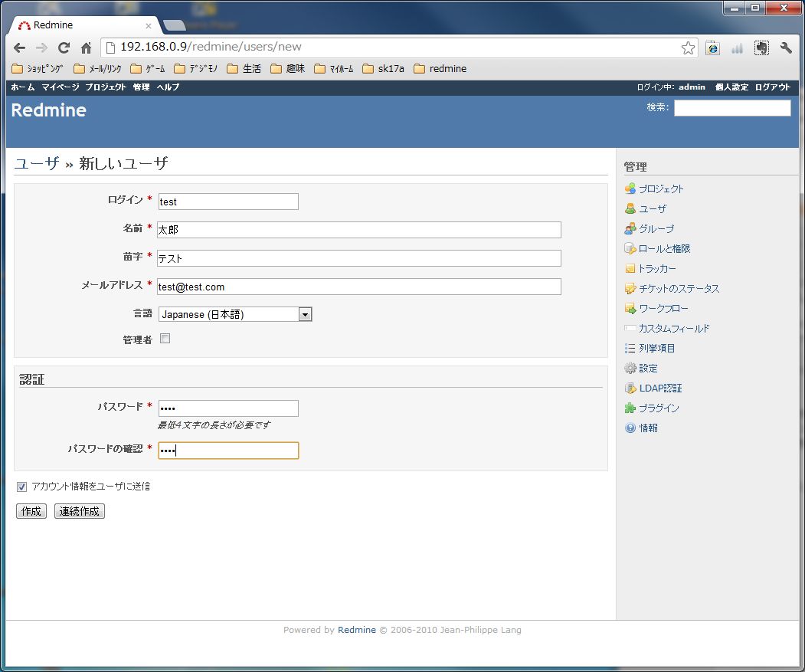This screenshot has height=672, width=805.
Task: Click the メールアドレス input field
Action: point(359,287)
